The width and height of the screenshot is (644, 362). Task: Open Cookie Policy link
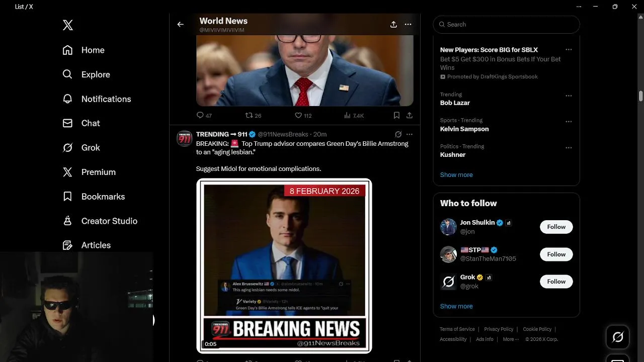(x=537, y=329)
